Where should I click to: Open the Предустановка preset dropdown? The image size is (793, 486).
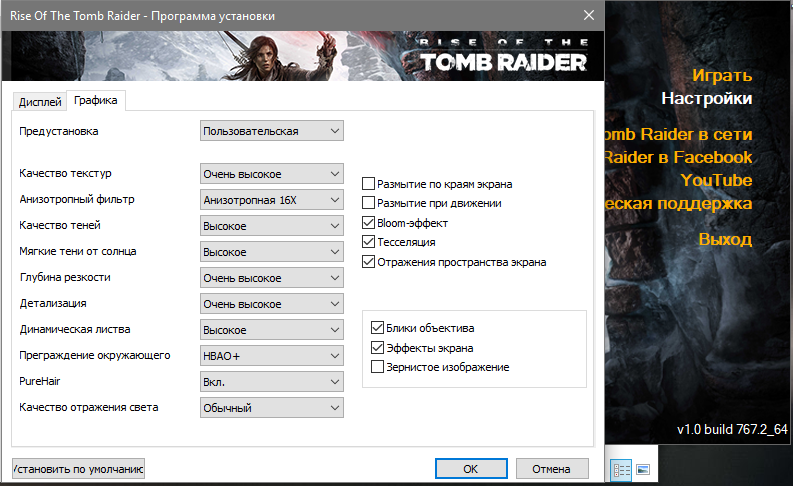click(272, 131)
